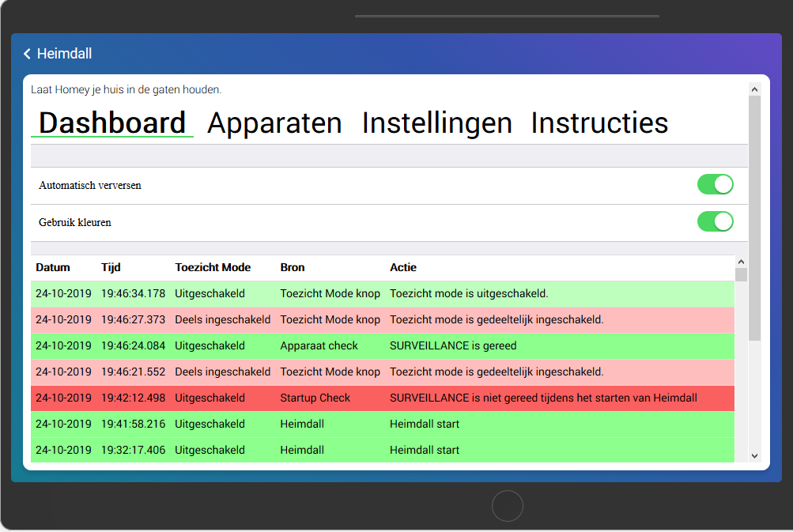Click 'Apparaat check' source cell
This screenshot has width=793, height=532.
click(x=319, y=346)
